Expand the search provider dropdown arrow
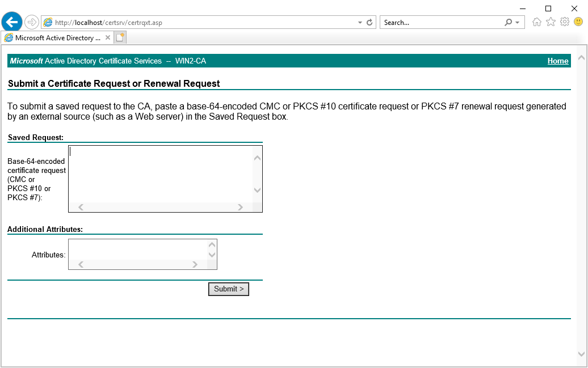 click(x=518, y=23)
